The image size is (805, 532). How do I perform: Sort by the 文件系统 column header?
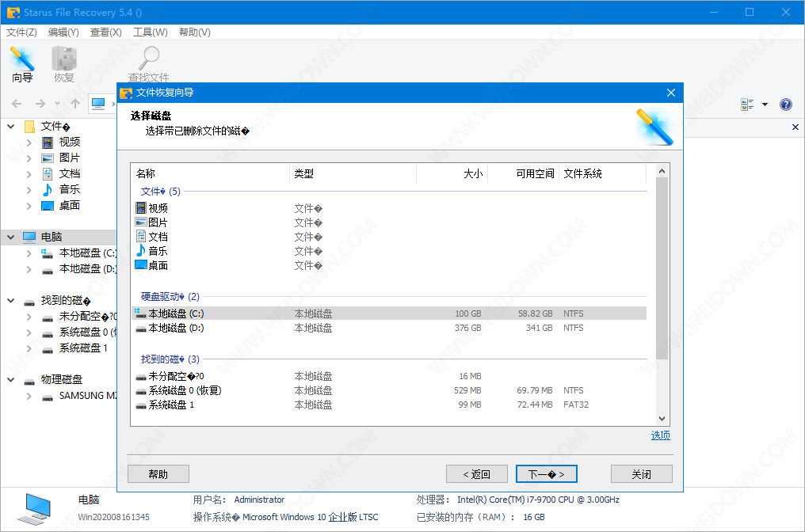click(603, 173)
